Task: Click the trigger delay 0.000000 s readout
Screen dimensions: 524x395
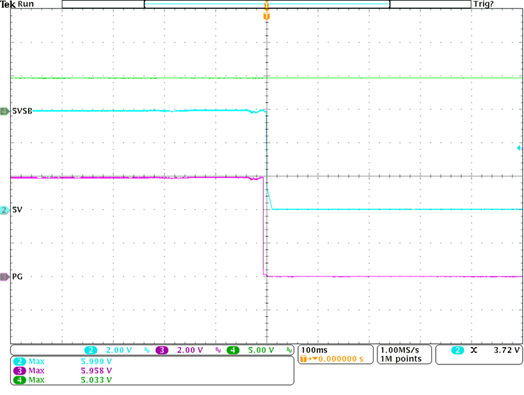Action: point(341,359)
